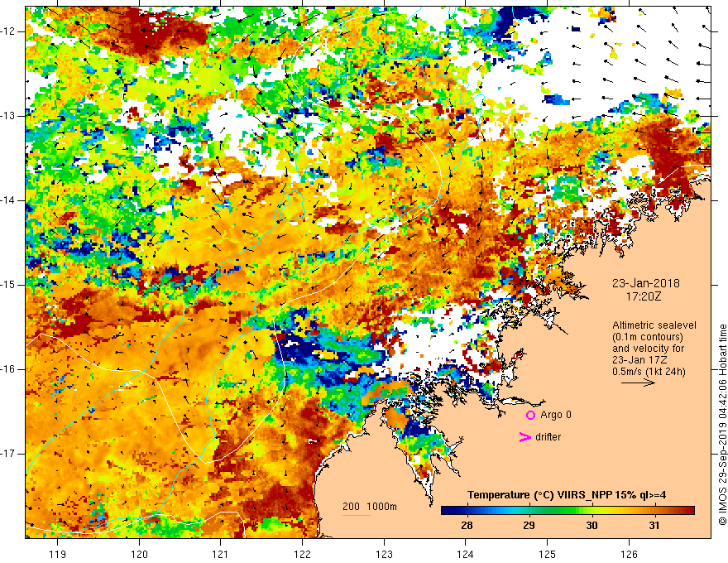
Task: Select the 'Altimetric sealevel' legend text
Action: tap(654, 325)
